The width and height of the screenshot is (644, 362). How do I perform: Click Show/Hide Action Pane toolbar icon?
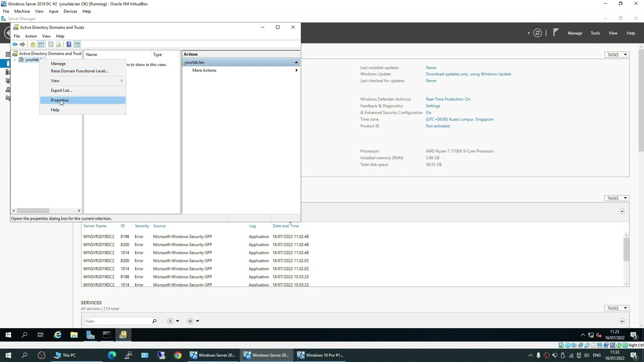pos(77,45)
